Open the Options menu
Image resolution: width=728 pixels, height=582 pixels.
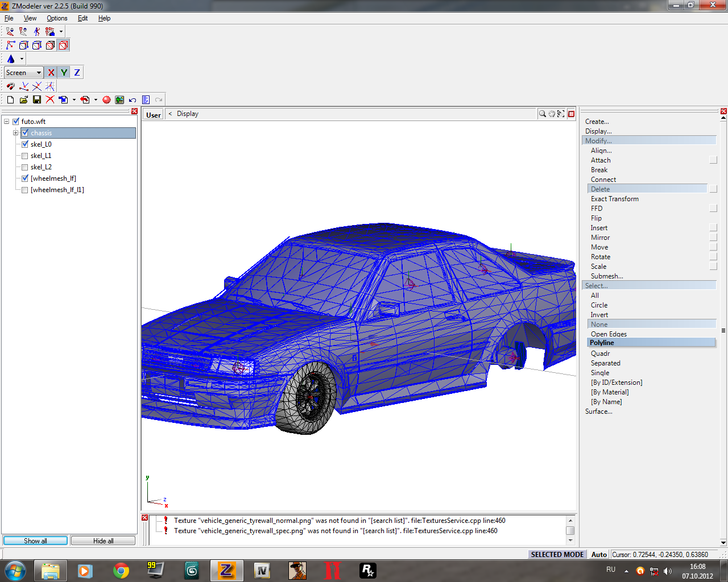57,18
